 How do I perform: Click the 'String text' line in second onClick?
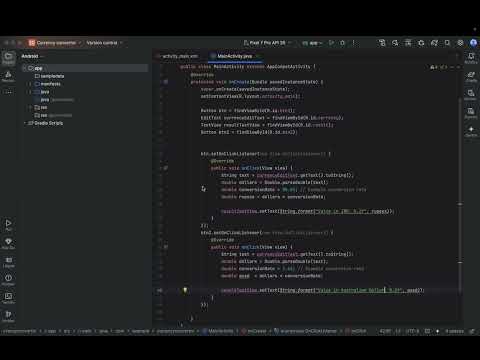point(287,254)
